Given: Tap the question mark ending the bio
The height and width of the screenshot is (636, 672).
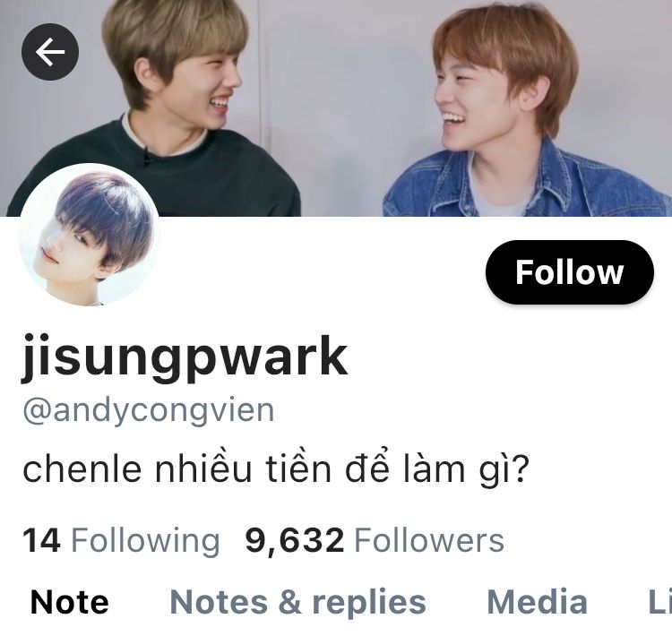Looking at the screenshot, I should point(521,468).
